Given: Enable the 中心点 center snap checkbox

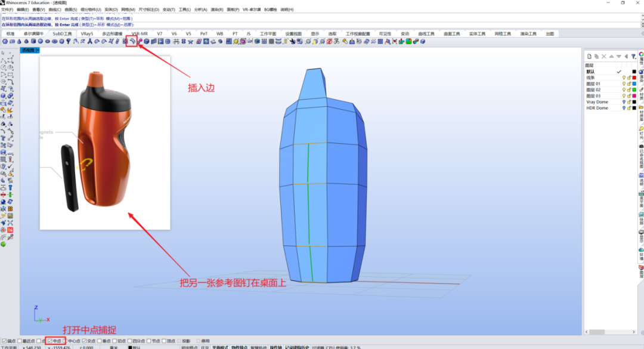Looking at the screenshot, I should (x=64, y=341).
